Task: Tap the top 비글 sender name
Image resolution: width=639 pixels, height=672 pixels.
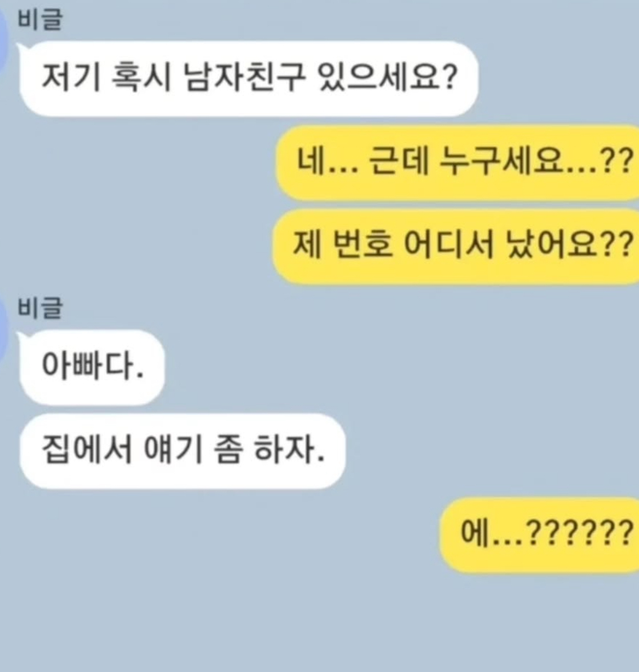Action: click(40, 20)
